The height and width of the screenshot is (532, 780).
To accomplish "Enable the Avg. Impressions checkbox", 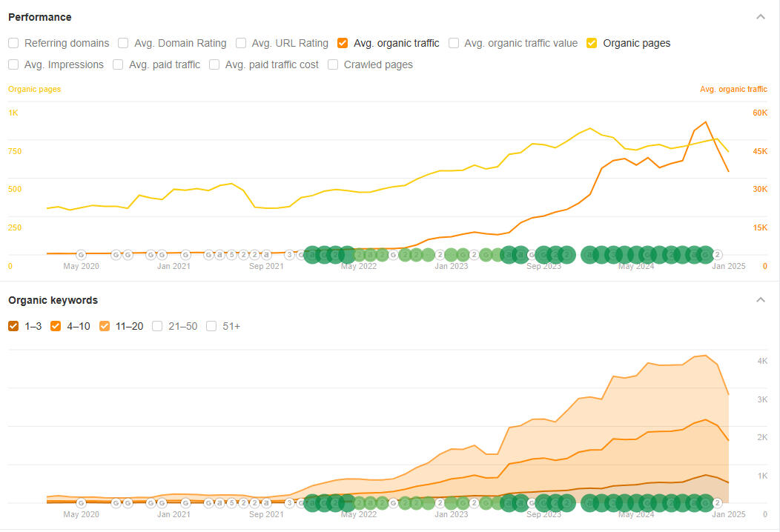I will coord(13,64).
